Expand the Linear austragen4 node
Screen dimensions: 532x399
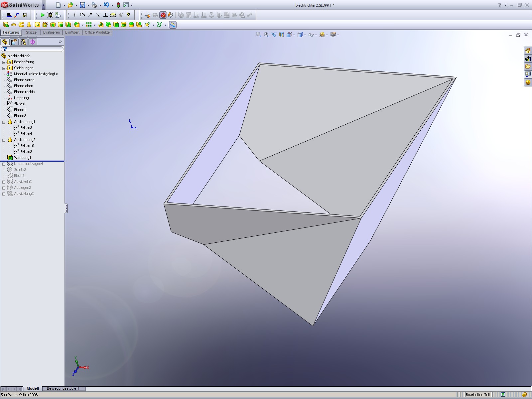(x=4, y=164)
